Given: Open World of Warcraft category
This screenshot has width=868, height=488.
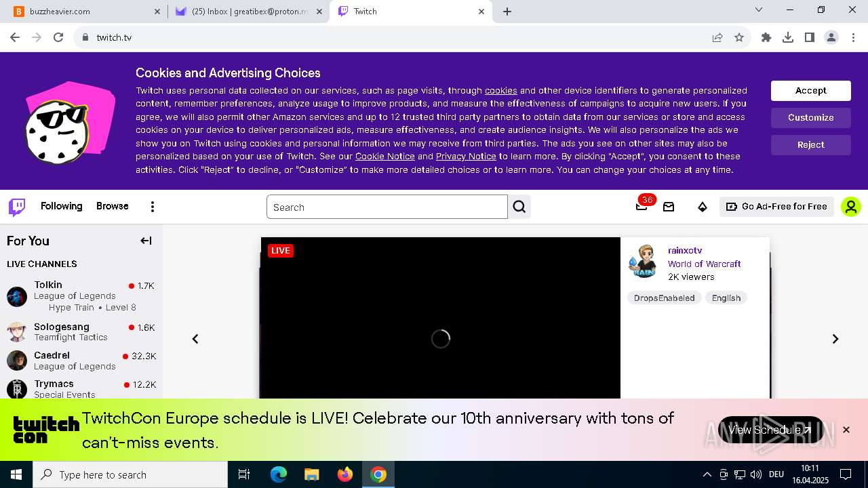Looking at the screenshot, I should click(704, 264).
